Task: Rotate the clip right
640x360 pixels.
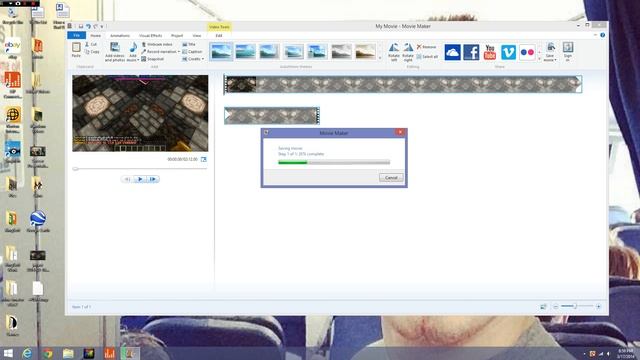Action: click(x=408, y=52)
